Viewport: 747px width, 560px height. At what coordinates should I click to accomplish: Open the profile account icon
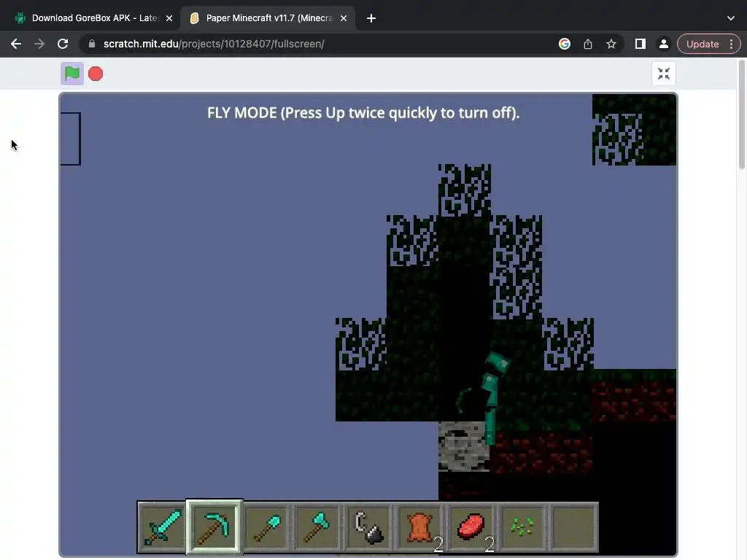click(x=664, y=44)
